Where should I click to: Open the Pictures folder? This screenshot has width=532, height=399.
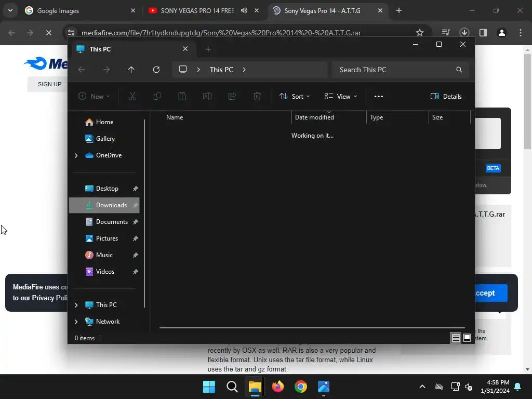pyautogui.click(x=104, y=238)
